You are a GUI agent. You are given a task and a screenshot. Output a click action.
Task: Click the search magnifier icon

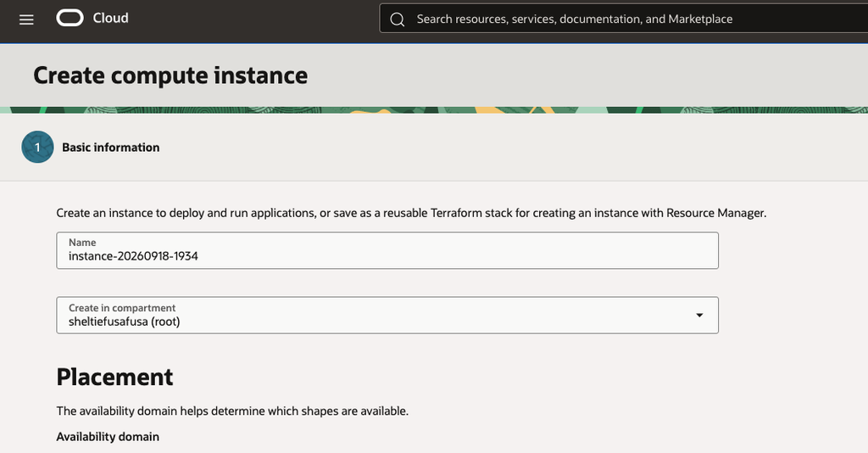click(397, 20)
